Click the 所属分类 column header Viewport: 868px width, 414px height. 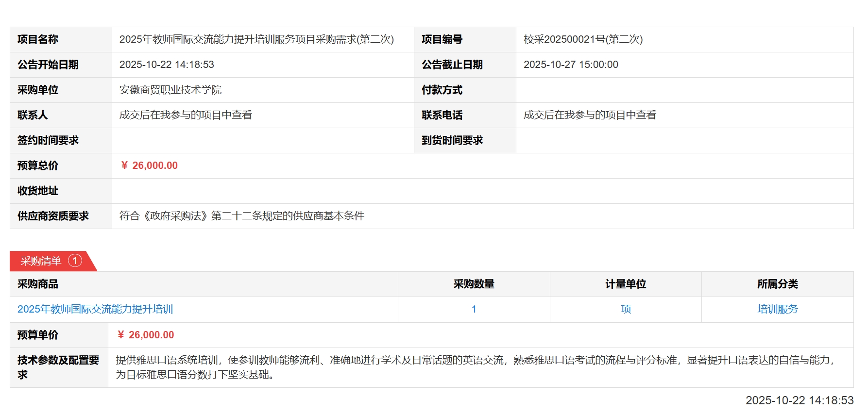coord(777,284)
